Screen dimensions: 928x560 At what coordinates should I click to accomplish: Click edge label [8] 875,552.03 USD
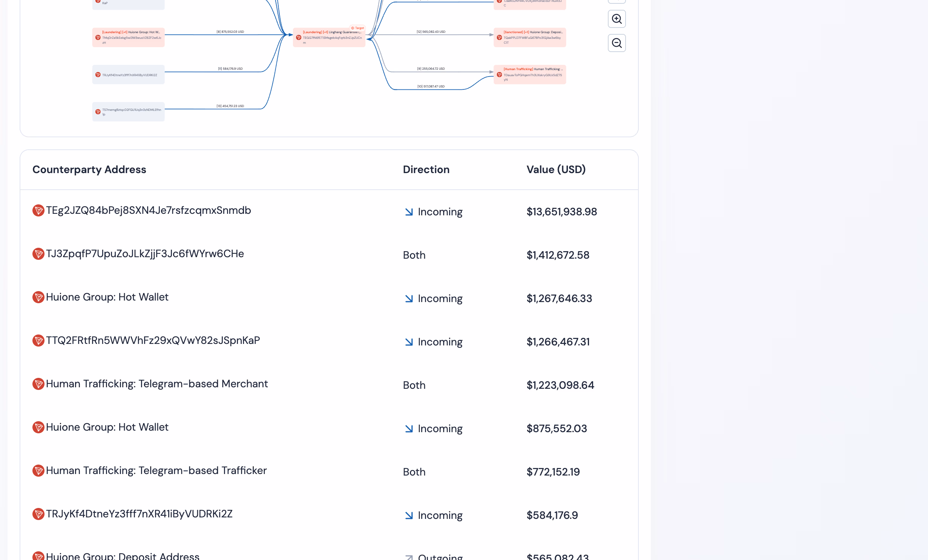point(230,32)
